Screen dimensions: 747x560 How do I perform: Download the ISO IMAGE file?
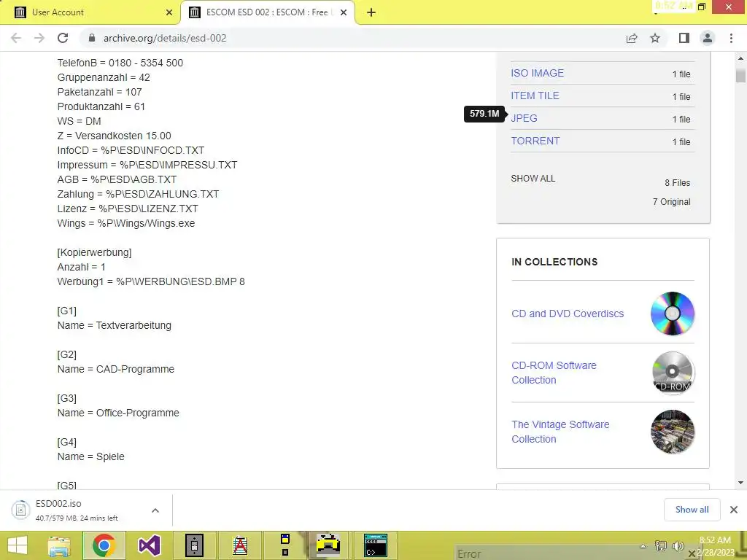tap(538, 73)
